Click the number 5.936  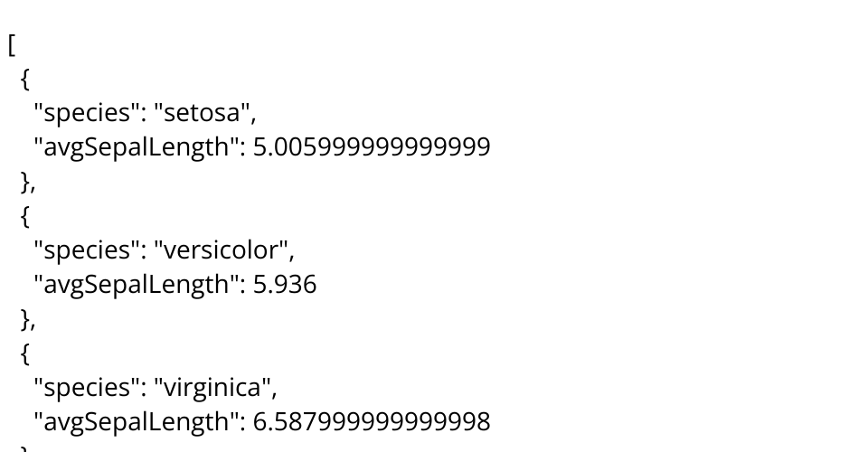284,285
